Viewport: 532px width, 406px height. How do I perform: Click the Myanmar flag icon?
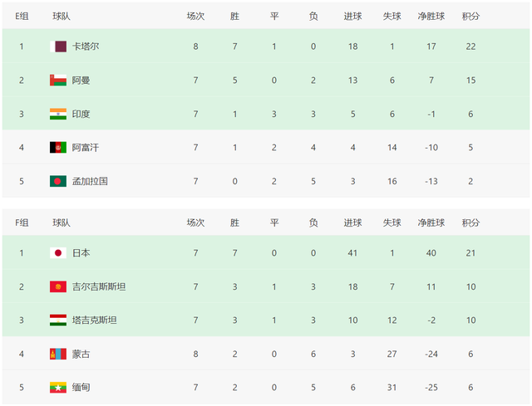click(58, 386)
